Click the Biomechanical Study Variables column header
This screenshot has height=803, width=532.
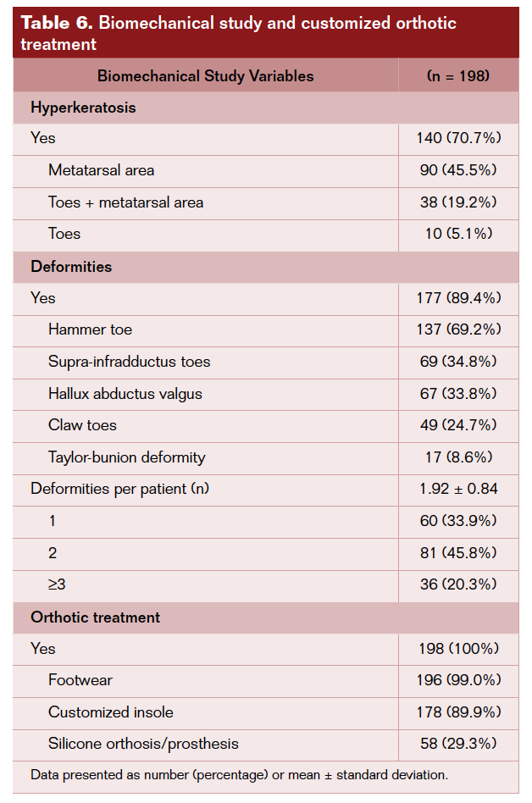[x=205, y=76]
